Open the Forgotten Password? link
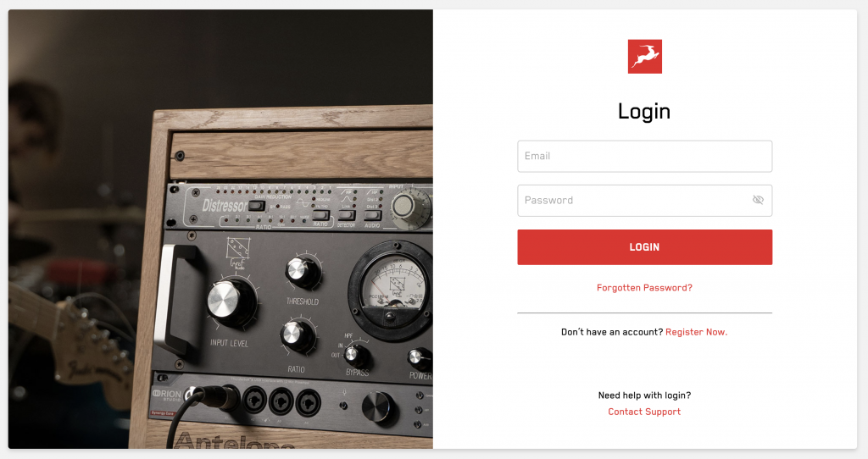The width and height of the screenshot is (868, 459). tap(644, 288)
